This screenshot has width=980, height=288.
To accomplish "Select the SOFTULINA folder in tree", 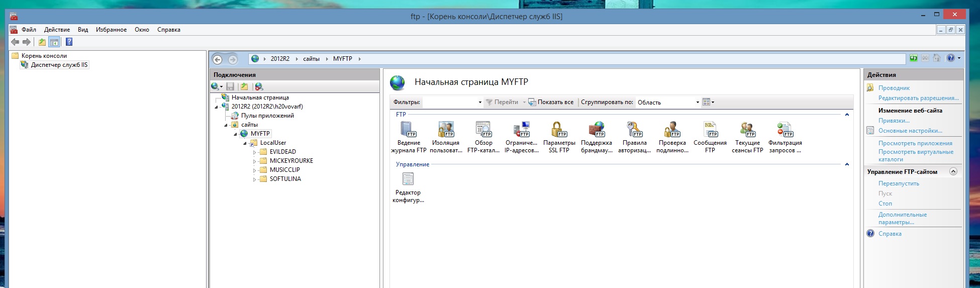I will pos(285,179).
